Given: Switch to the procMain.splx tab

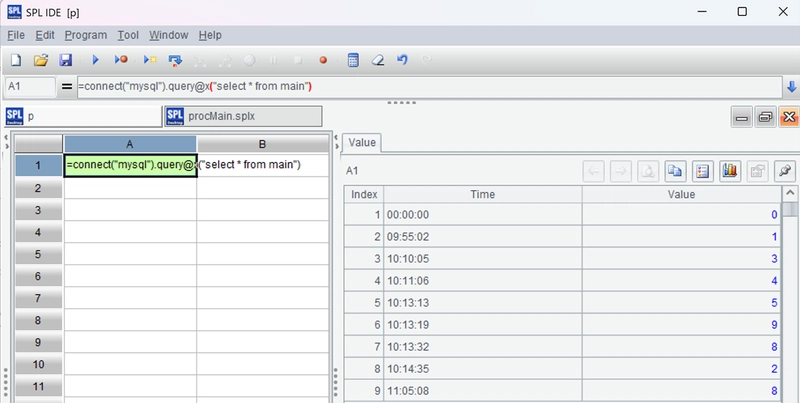Looking at the screenshot, I should pos(243,116).
